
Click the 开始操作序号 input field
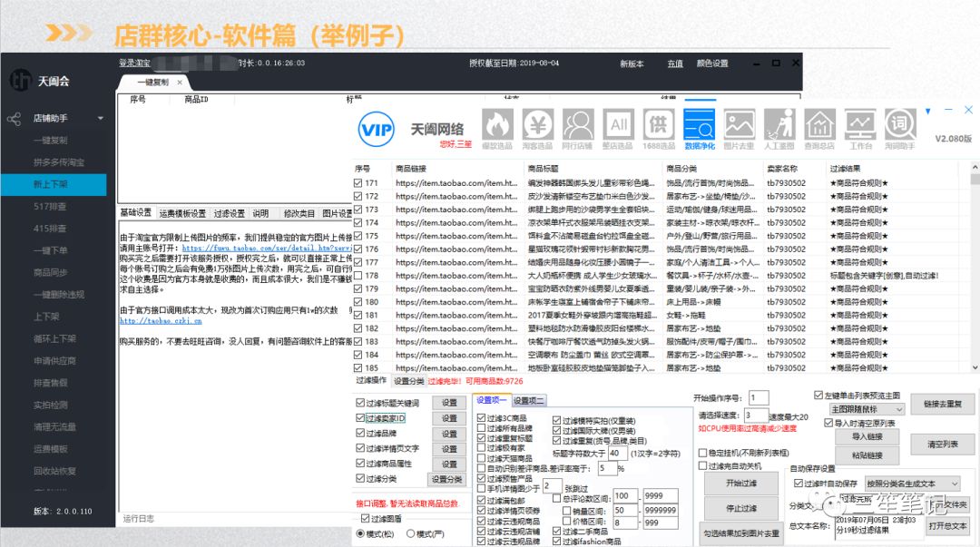[758, 397]
